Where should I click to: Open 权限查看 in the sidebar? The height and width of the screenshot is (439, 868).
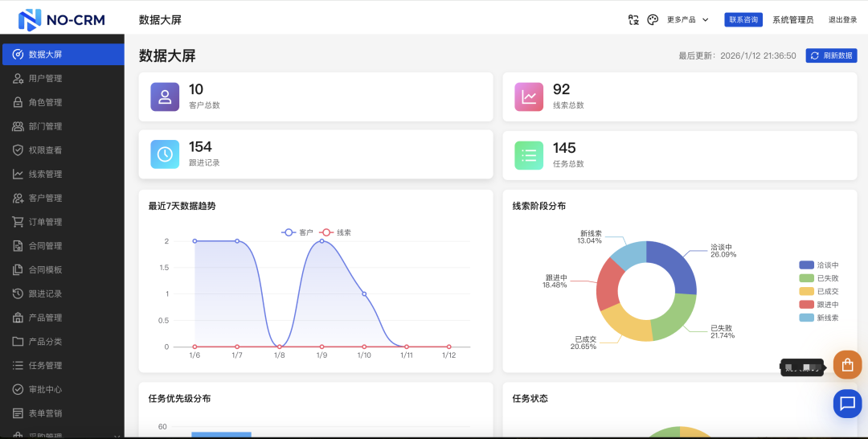click(x=62, y=150)
